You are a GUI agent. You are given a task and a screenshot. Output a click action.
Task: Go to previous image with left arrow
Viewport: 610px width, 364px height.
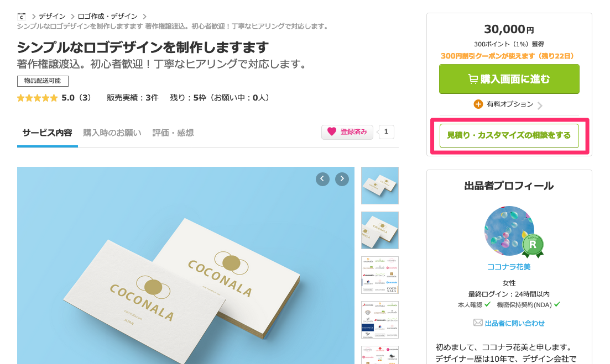coord(322,179)
